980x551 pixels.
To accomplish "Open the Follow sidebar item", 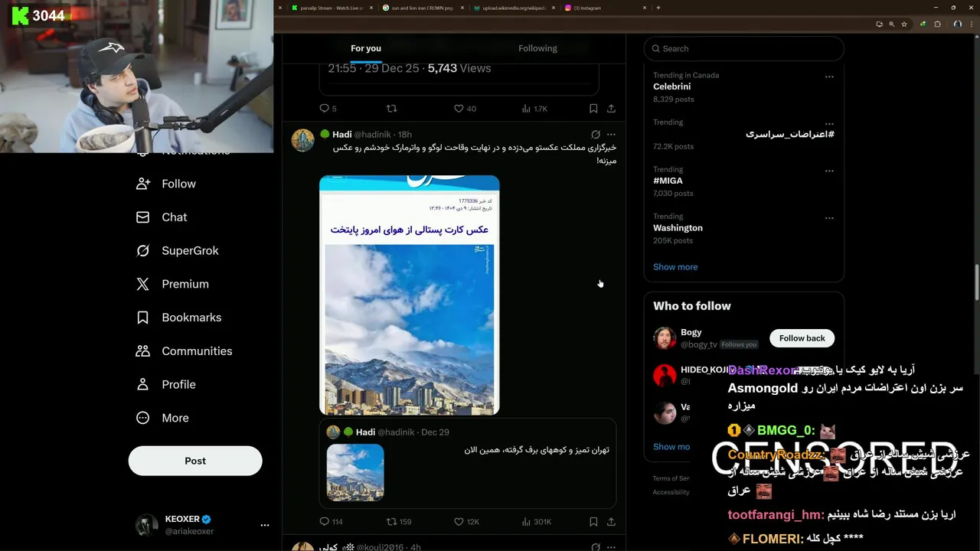I will 166,184.
